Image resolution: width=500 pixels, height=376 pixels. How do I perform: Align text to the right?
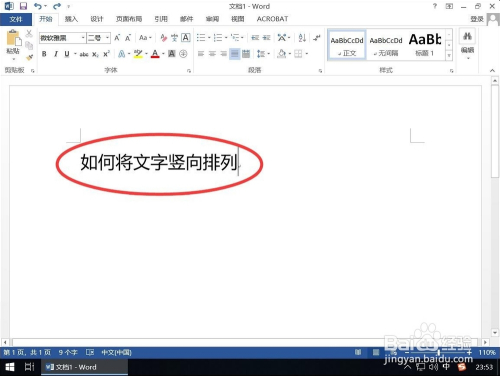tap(223, 54)
